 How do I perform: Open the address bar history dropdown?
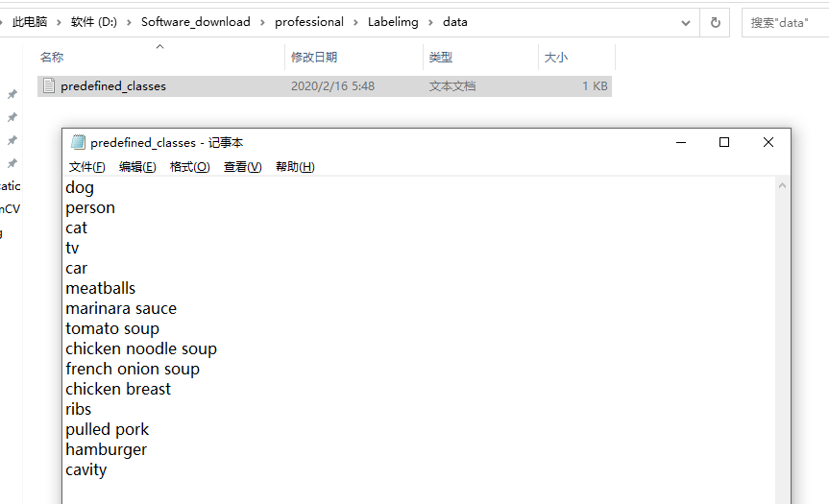pos(686,23)
